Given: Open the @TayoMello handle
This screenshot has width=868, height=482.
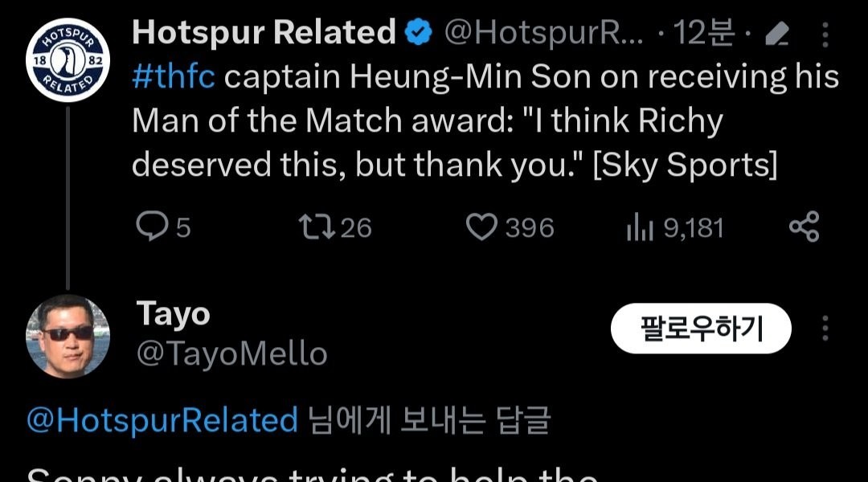Looking at the screenshot, I should coord(231,354).
